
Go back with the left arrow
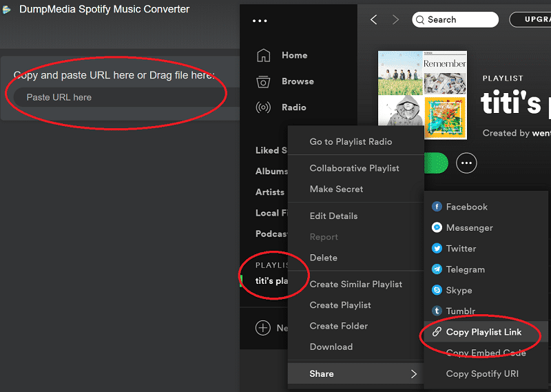[374, 20]
